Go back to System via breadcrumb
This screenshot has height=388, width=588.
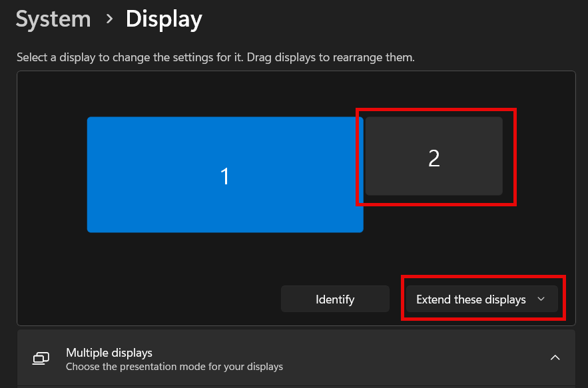point(53,19)
